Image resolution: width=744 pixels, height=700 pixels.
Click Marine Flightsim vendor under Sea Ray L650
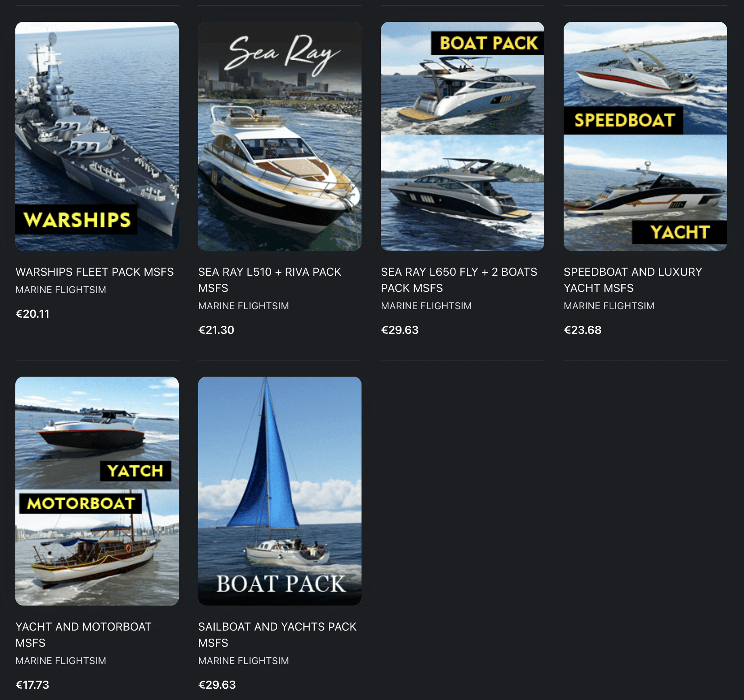(426, 306)
